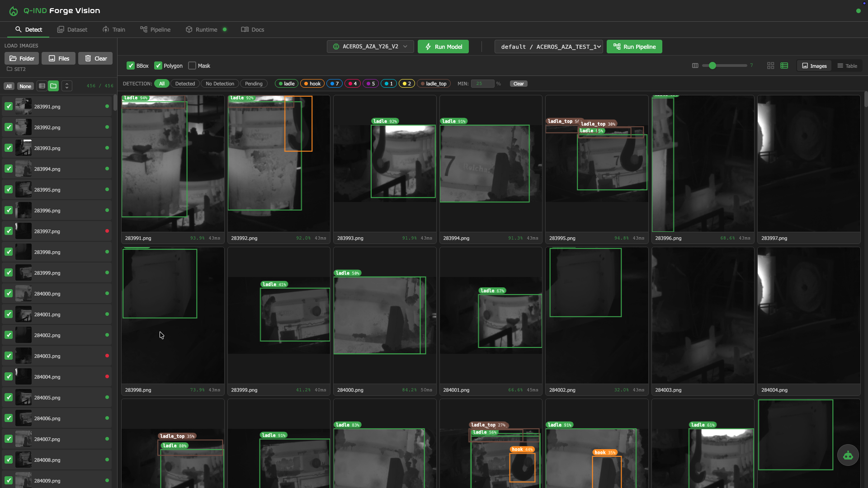Select all files with the All button
This screenshot has height=488, width=868.
click(x=9, y=86)
